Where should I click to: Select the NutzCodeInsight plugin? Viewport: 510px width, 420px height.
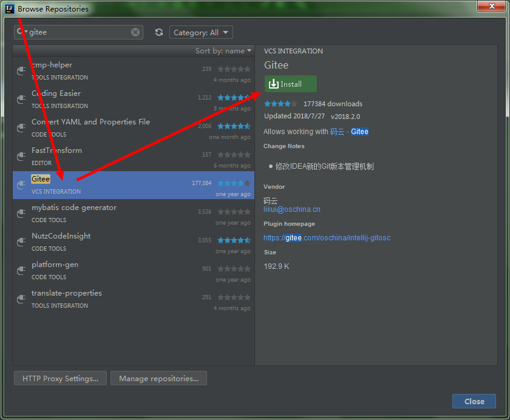point(134,242)
